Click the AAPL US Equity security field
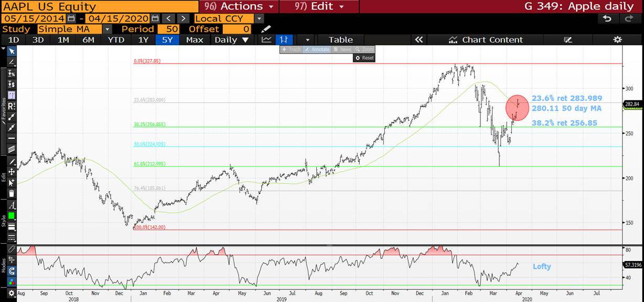 [100, 7]
